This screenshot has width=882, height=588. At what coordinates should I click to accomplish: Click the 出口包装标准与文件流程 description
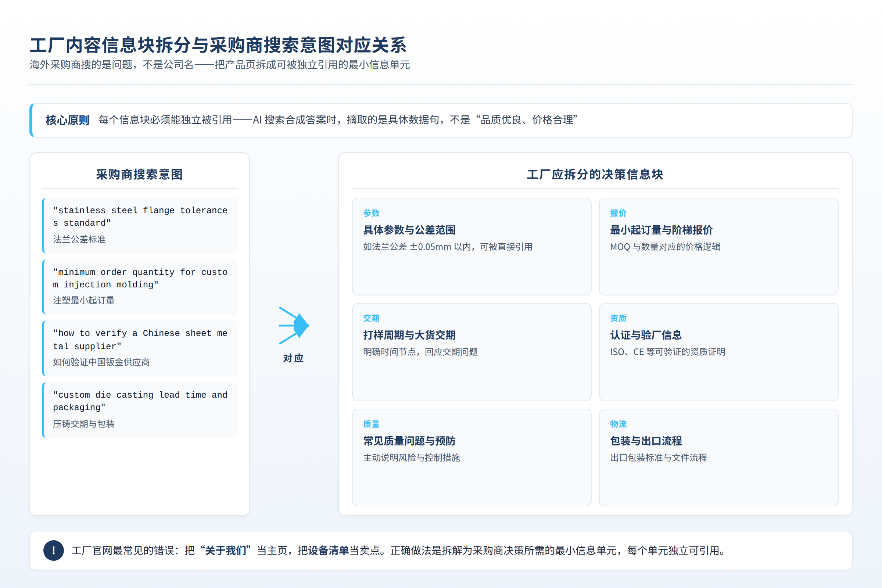coord(659,458)
